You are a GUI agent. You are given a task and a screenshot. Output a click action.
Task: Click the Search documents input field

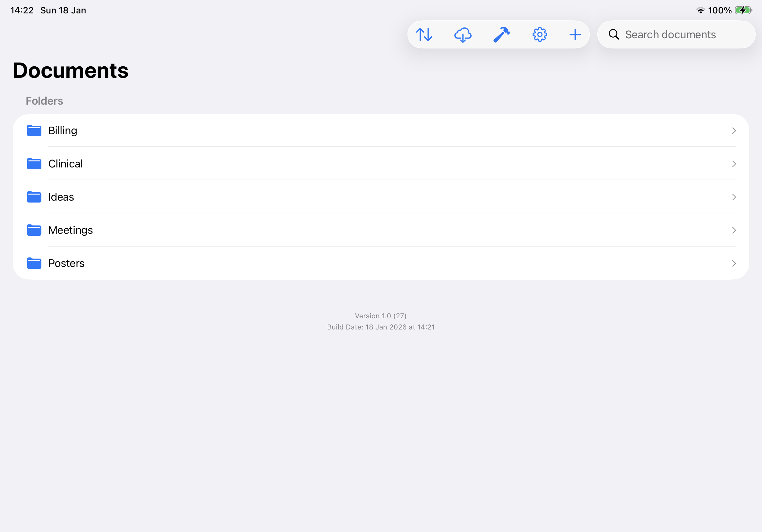(670, 34)
